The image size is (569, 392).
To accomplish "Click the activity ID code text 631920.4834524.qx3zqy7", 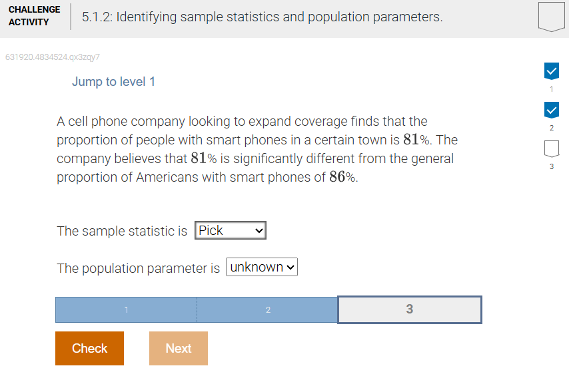I will click(x=51, y=57).
